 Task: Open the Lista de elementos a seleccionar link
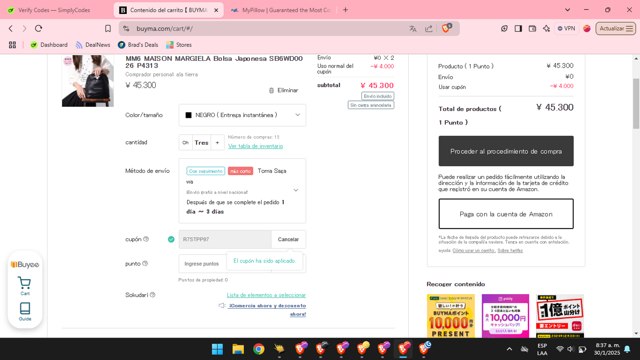(x=266, y=295)
